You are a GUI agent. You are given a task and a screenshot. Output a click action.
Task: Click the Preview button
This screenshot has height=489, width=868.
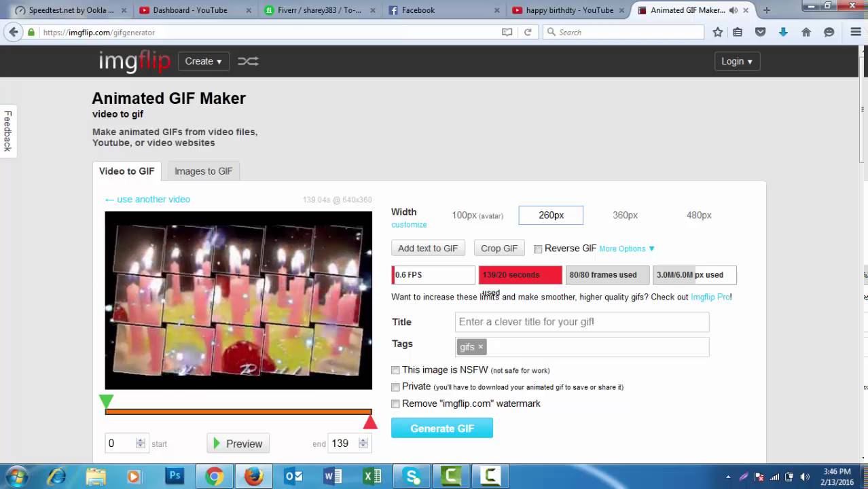(238, 443)
